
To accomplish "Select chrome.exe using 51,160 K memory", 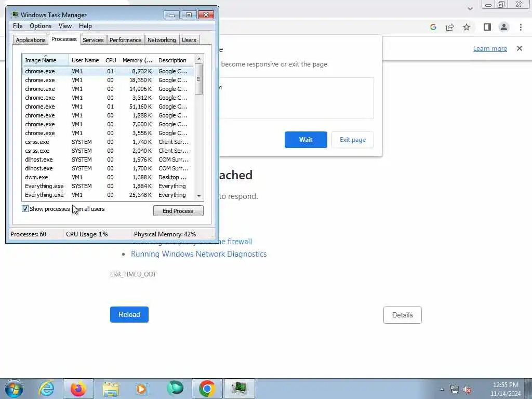I will pyautogui.click(x=108, y=107).
